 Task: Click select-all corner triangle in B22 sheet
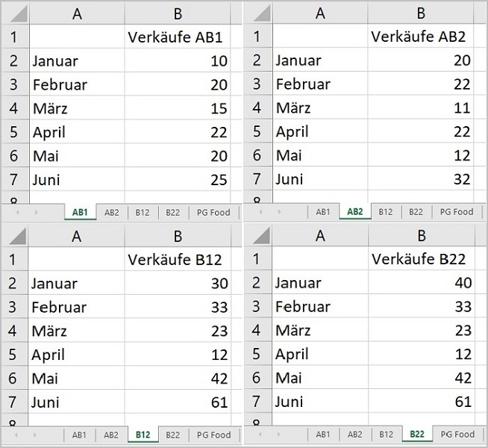coord(261,236)
